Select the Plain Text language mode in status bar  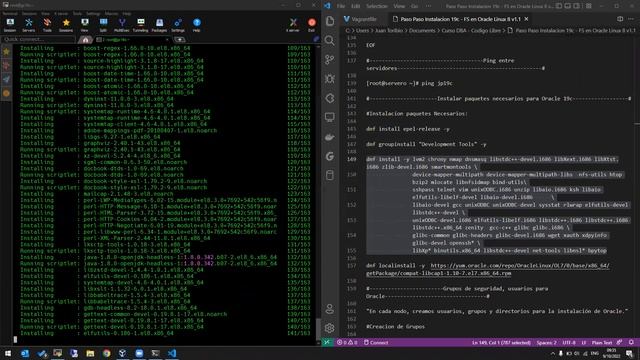[602, 342]
